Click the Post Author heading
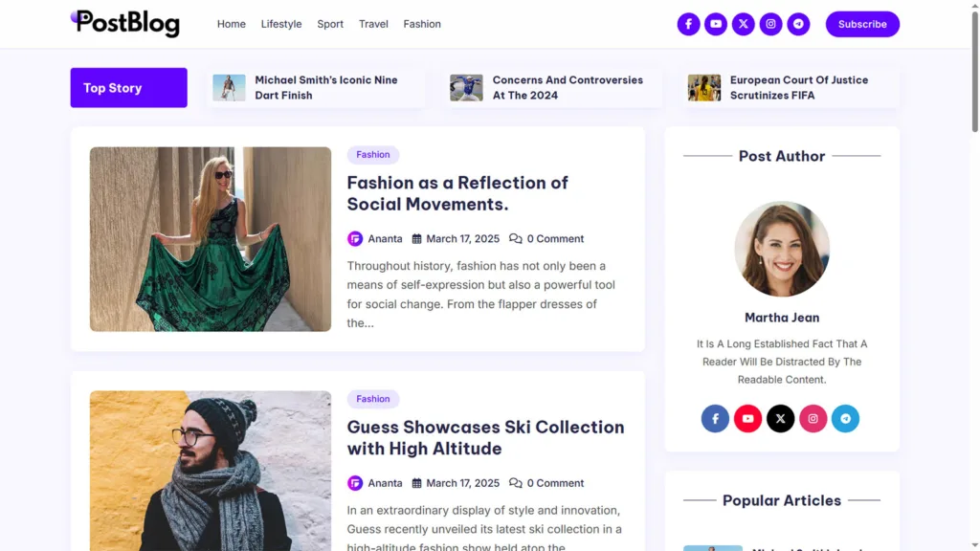The height and width of the screenshot is (551, 980). pos(782,156)
